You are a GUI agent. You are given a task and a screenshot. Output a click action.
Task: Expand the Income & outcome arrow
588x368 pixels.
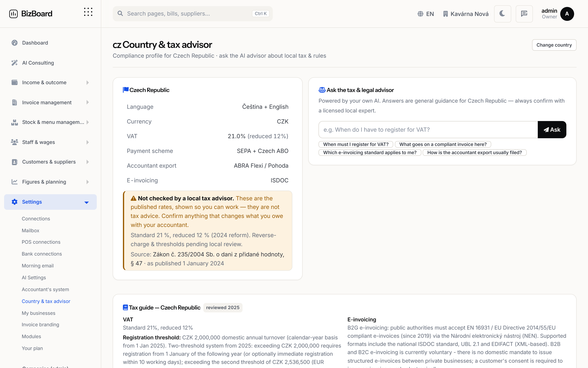(88, 83)
